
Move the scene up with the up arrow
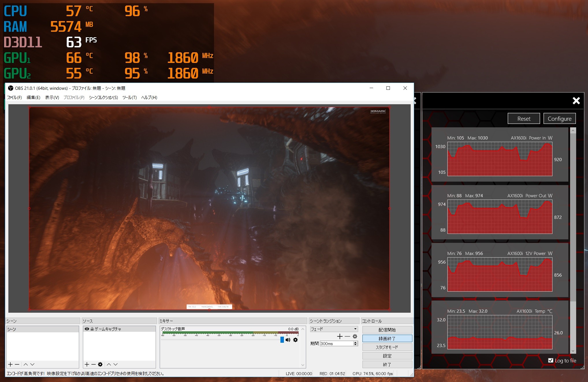click(26, 364)
